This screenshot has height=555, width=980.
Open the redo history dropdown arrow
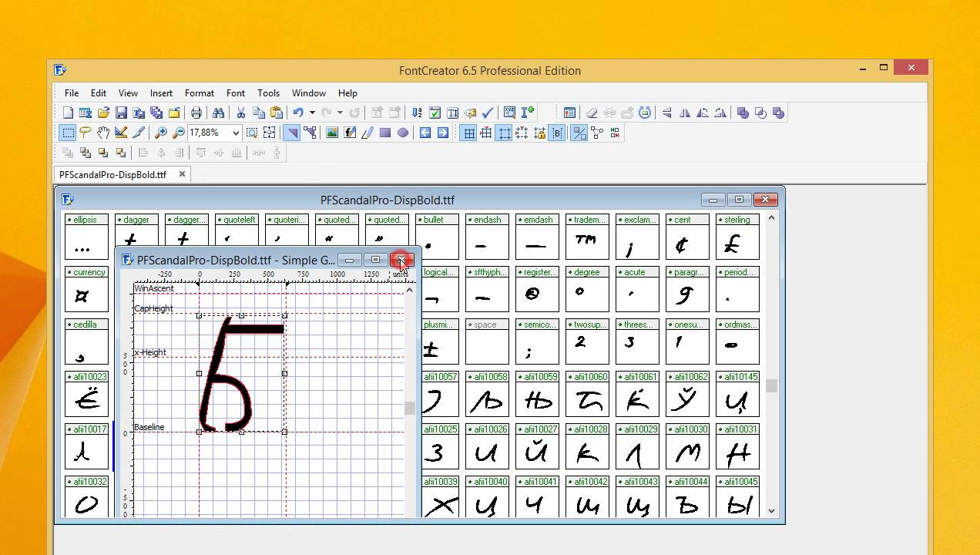click(x=340, y=113)
